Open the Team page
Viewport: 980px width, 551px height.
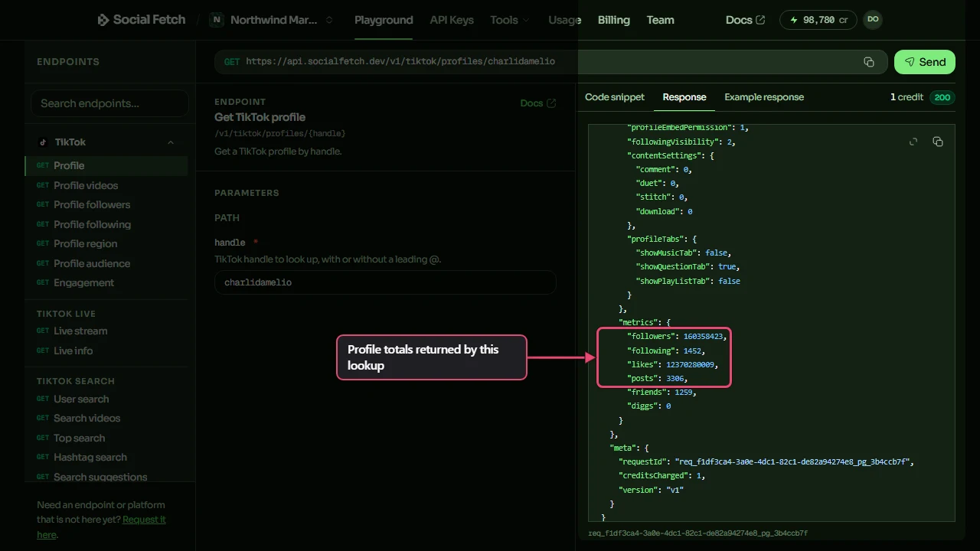click(661, 20)
